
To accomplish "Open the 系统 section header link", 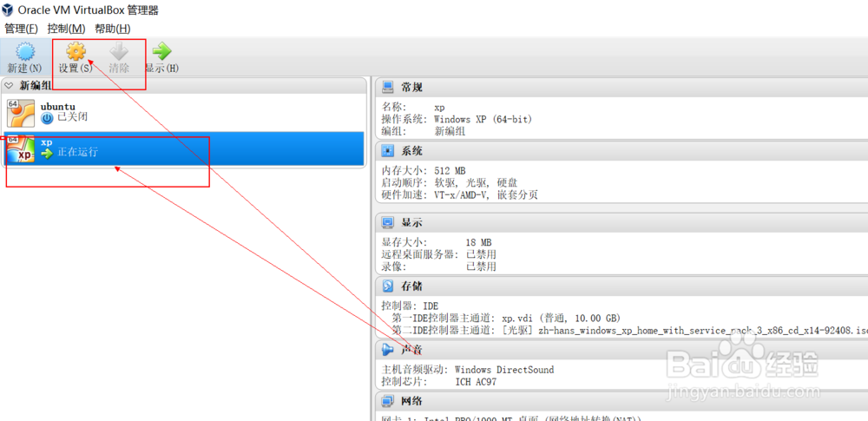I will coord(411,151).
